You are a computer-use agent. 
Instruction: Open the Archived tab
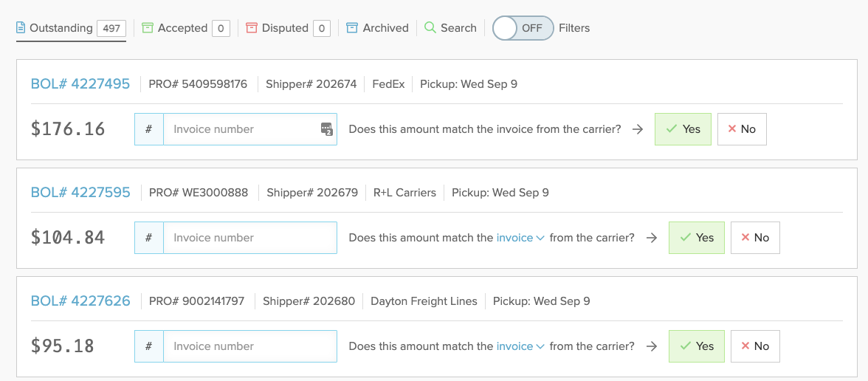click(385, 28)
